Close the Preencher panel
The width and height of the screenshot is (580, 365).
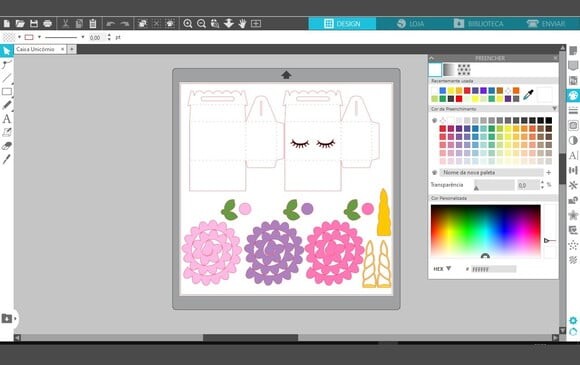555,58
